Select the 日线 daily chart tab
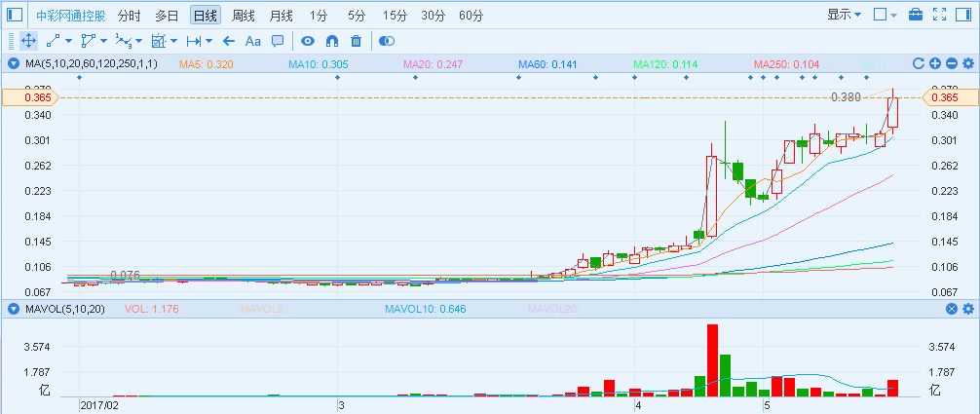The height and width of the screenshot is (414, 980). tap(205, 15)
